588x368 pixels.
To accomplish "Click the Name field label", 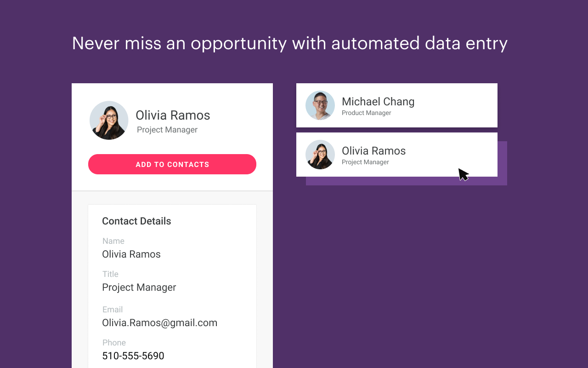I will 113,241.
